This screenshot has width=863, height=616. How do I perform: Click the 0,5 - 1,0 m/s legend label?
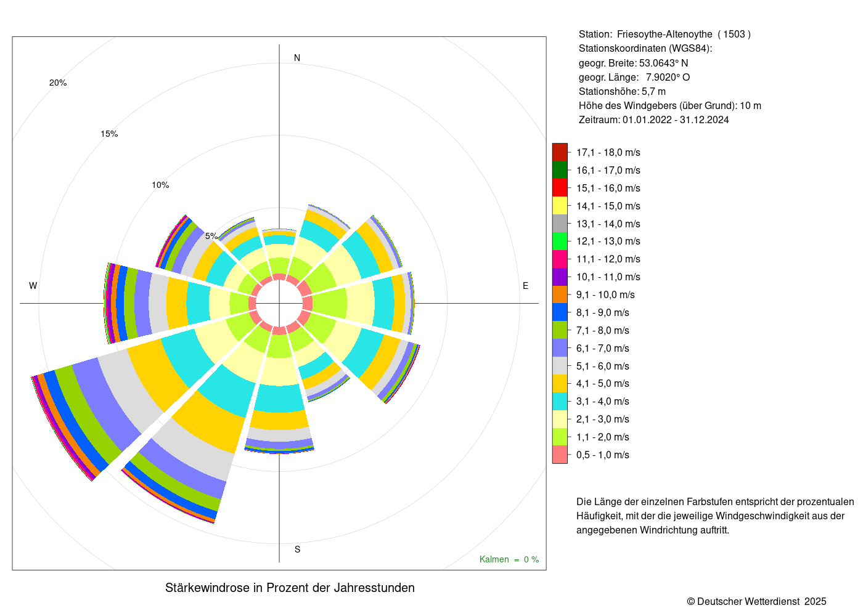(x=603, y=455)
